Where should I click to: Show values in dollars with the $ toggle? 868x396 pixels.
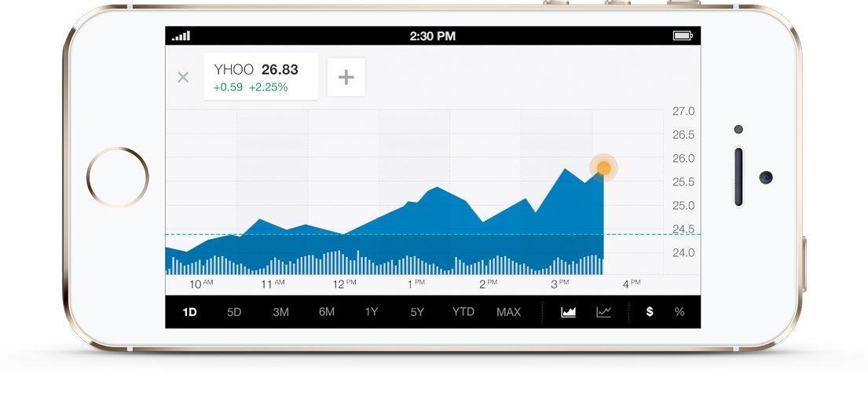pyautogui.click(x=650, y=312)
